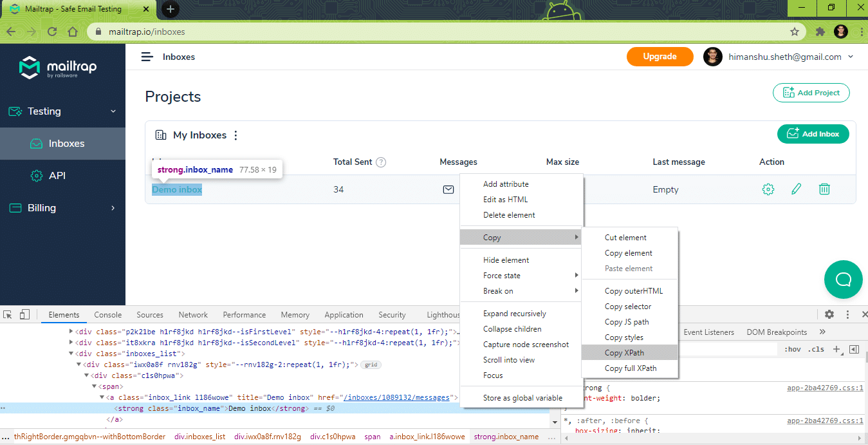Toggle the :hov element state panel
Viewport: 868px width, 445px height.
[x=792, y=349]
